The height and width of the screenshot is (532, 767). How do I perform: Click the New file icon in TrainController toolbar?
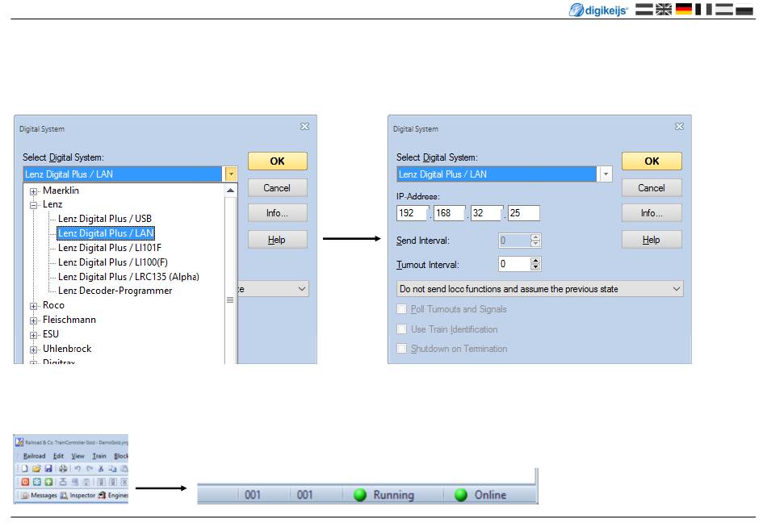(24, 468)
